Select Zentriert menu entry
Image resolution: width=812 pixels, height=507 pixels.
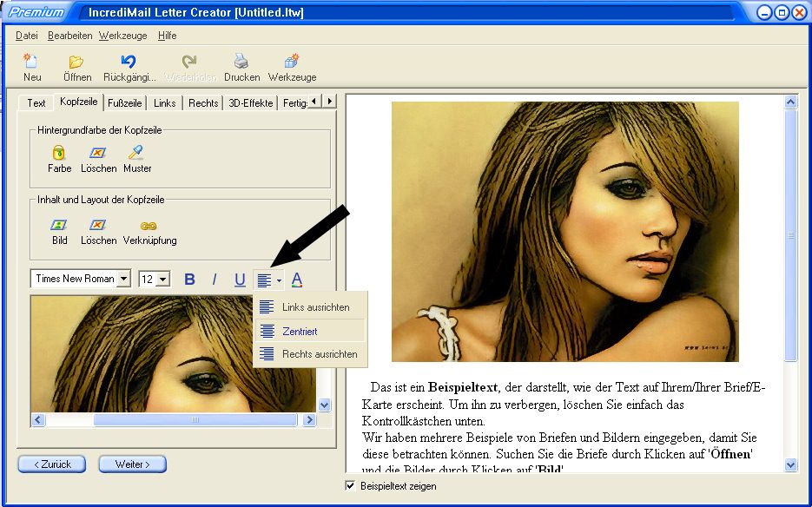click(x=310, y=331)
